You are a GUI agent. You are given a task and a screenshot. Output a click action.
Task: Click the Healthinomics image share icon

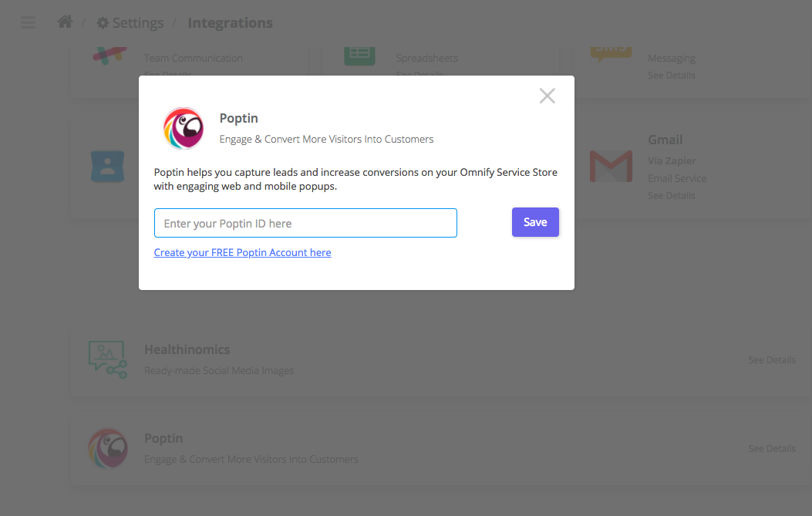108,359
